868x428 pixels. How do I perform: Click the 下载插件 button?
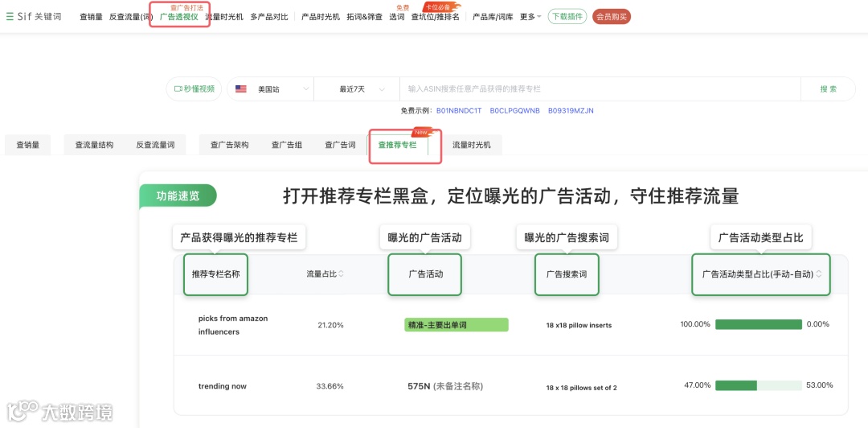(567, 17)
